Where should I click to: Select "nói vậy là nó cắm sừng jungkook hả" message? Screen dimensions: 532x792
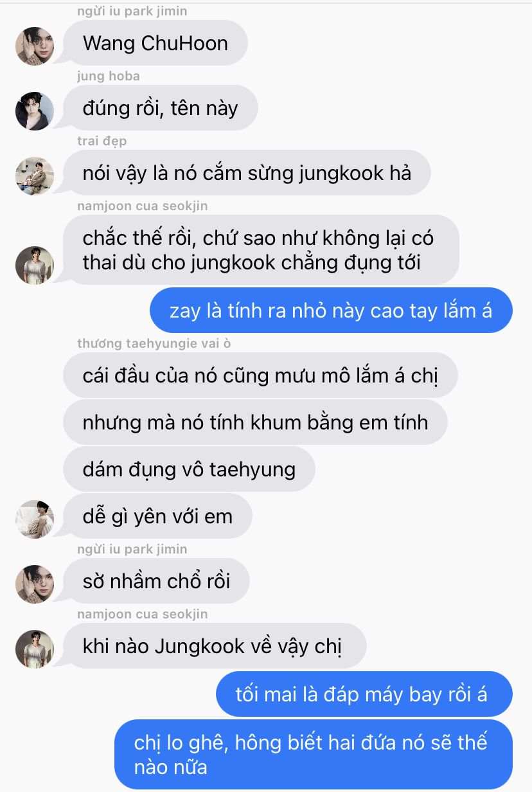(247, 173)
